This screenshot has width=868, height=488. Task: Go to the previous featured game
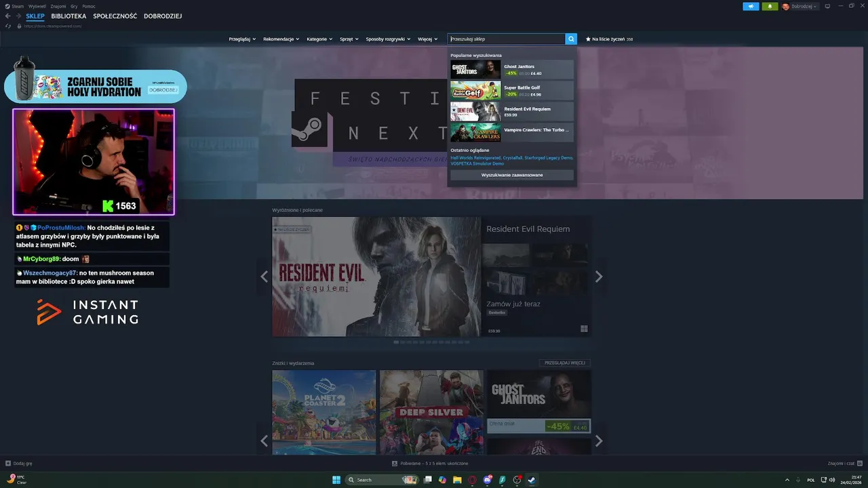pyautogui.click(x=264, y=277)
